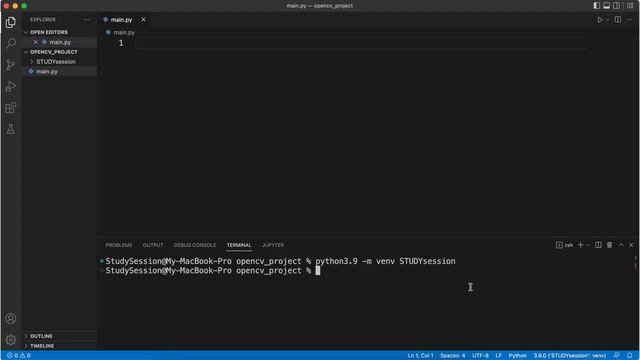The width and height of the screenshot is (640, 360).
Task: Collapse the Open Editors section
Action: click(49, 32)
